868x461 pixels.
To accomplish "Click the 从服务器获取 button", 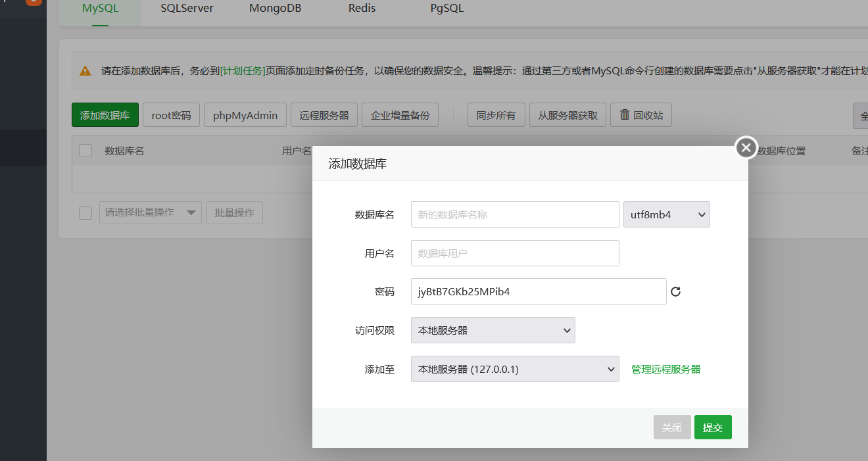I will tap(567, 115).
